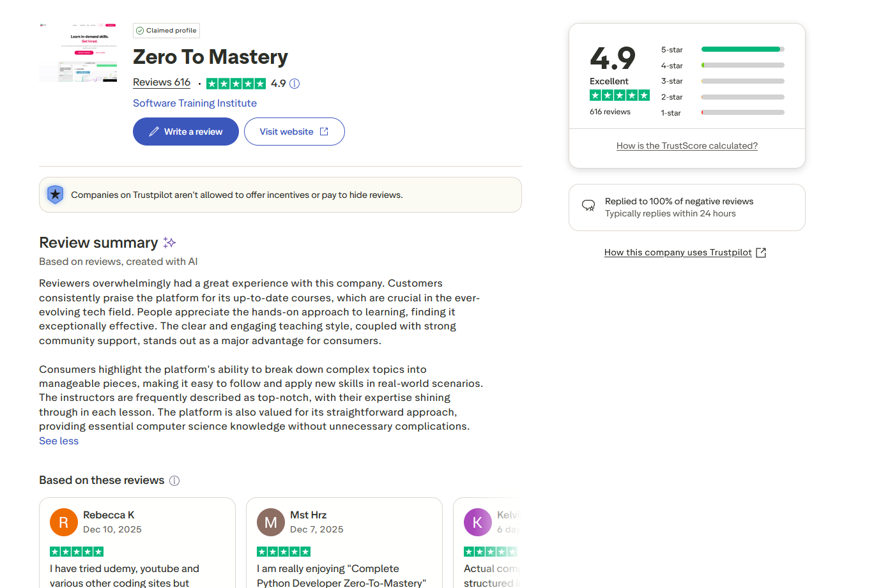Click the purple K avatar
Image resolution: width=874 pixels, height=588 pixels.
tap(478, 522)
